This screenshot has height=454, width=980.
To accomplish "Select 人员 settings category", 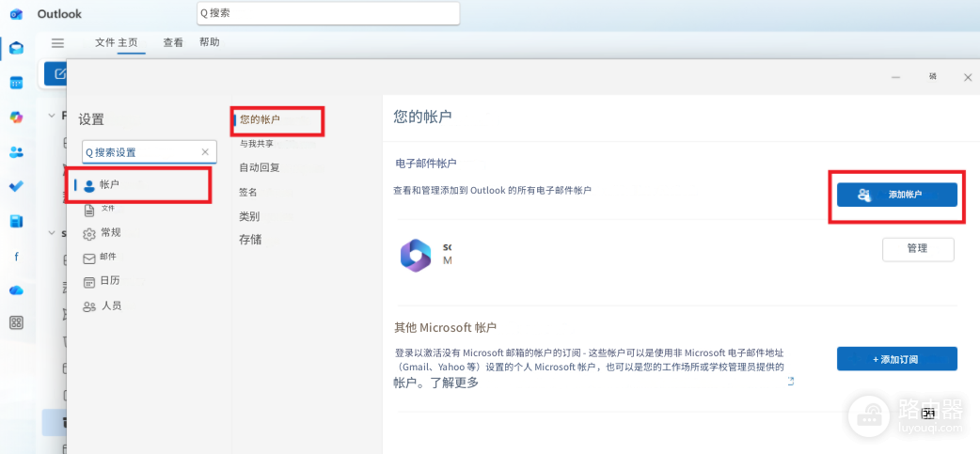I will click(x=111, y=305).
